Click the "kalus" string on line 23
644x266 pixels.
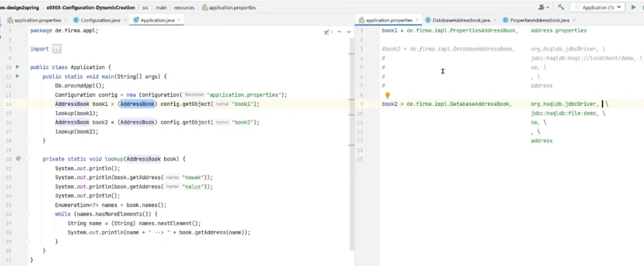pyautogui.click(x=194, y=186)
